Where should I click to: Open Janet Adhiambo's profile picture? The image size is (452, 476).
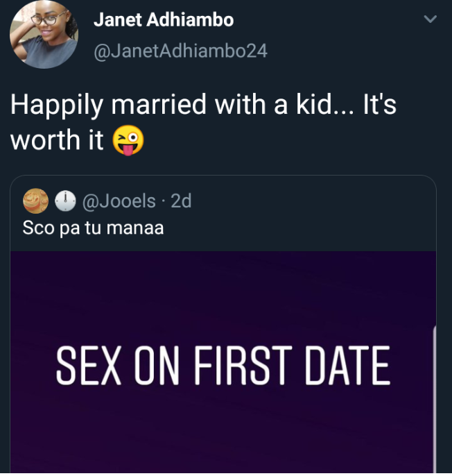click(43, 35)
